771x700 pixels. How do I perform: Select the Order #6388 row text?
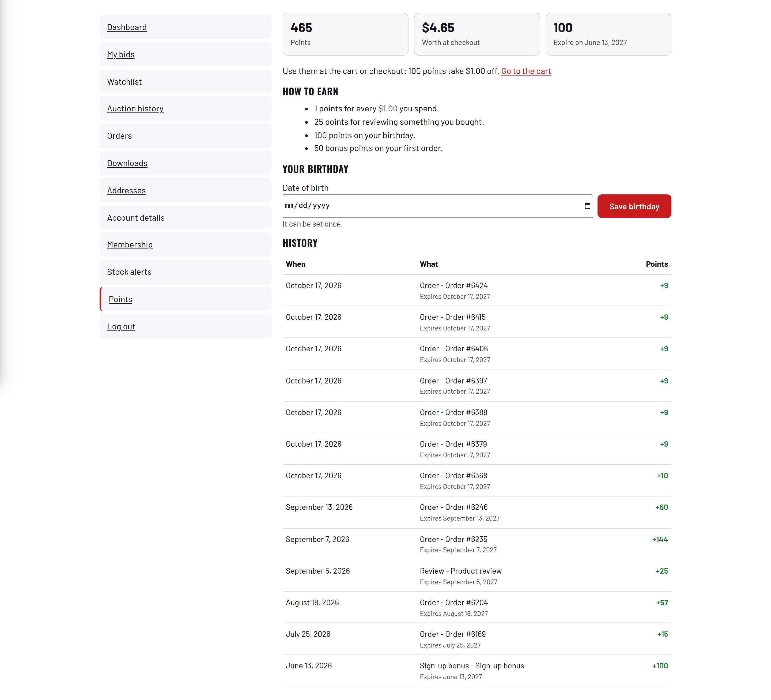[x=453, y=412]
